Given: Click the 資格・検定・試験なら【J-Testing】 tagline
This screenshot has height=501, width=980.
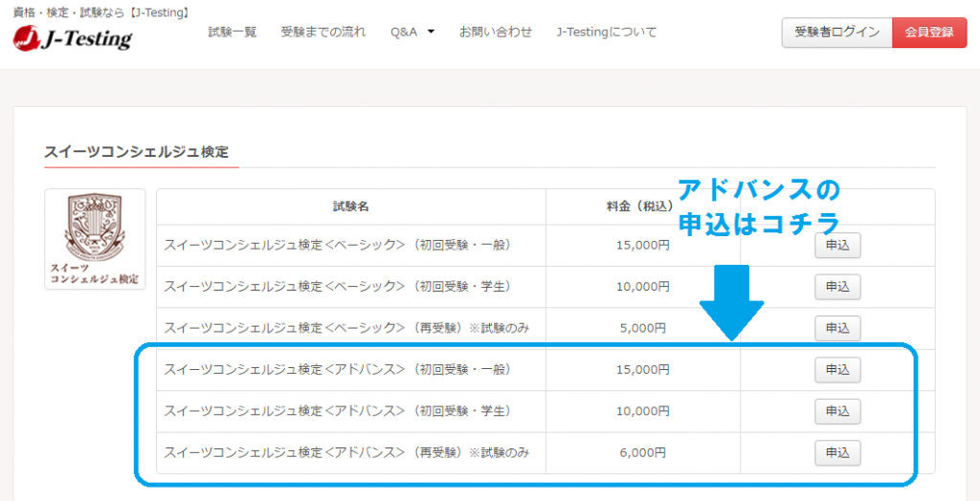Looking at the screenshot, I should click(101, 11).
